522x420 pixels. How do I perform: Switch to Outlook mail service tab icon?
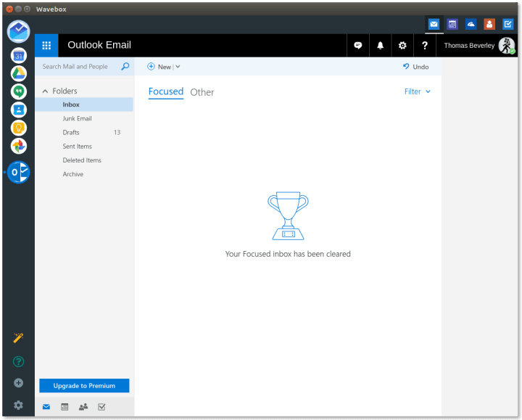tap(434, 24)
